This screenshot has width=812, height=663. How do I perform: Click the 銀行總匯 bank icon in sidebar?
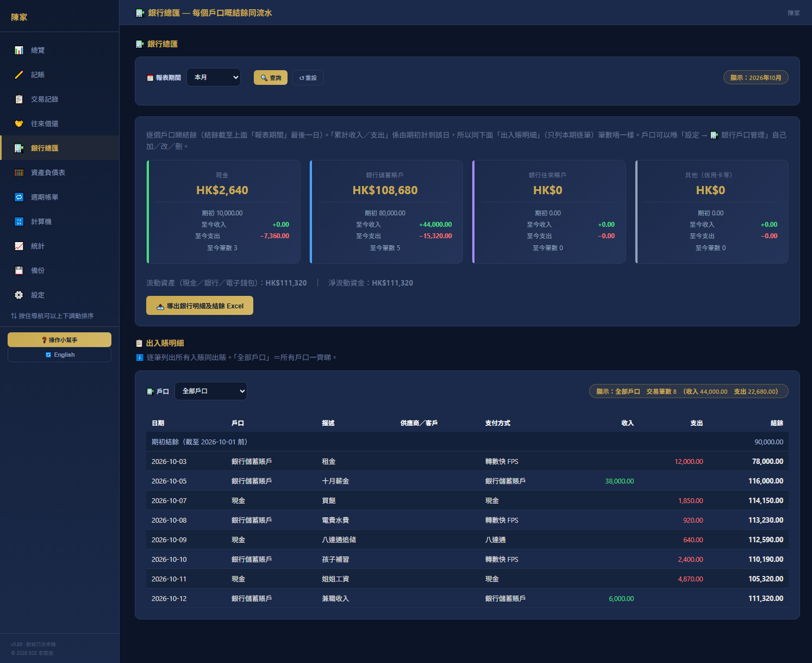coord(19,148)
